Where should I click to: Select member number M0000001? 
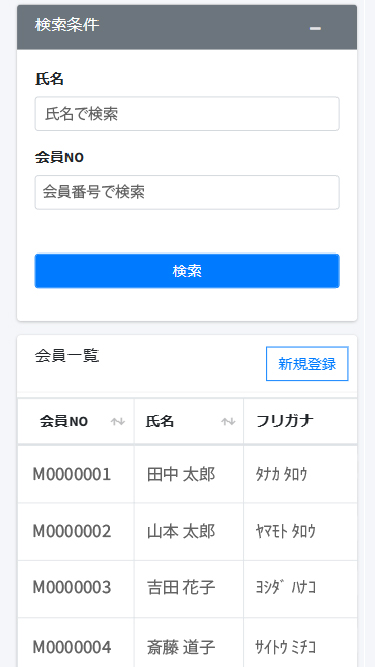pos(72,474)
